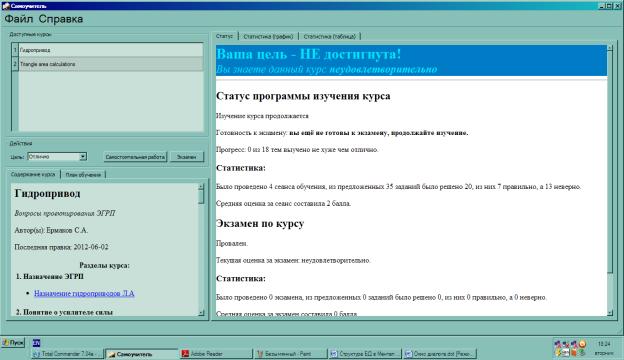Click course content scrollbar down arrow
624x360 pixels.
[201, 313]
